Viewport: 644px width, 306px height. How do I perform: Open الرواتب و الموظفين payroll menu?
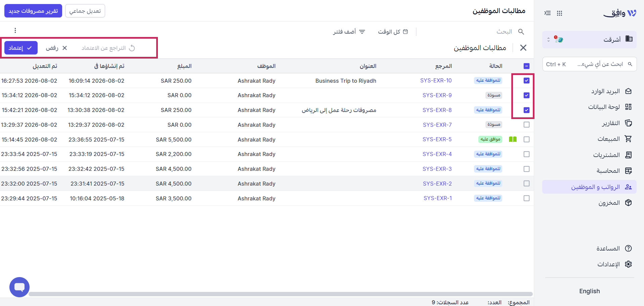589,187
